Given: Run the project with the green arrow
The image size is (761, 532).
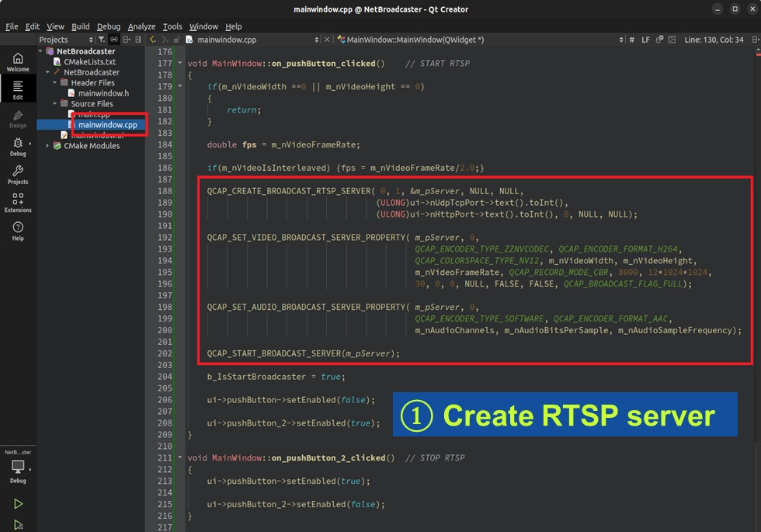Looking at the screenshot, I should pos(18,504).
